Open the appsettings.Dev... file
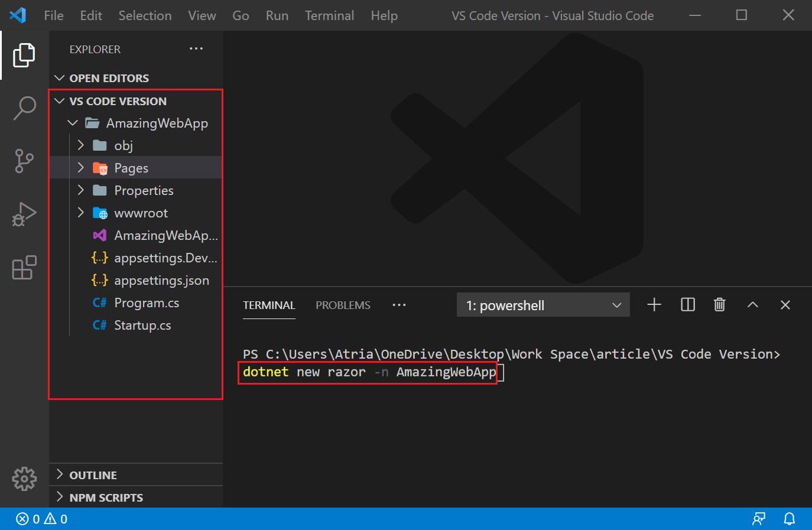Image resolution: width=812 pixels, height=530 pixels. pyautogui.click(x=165, y=258)
